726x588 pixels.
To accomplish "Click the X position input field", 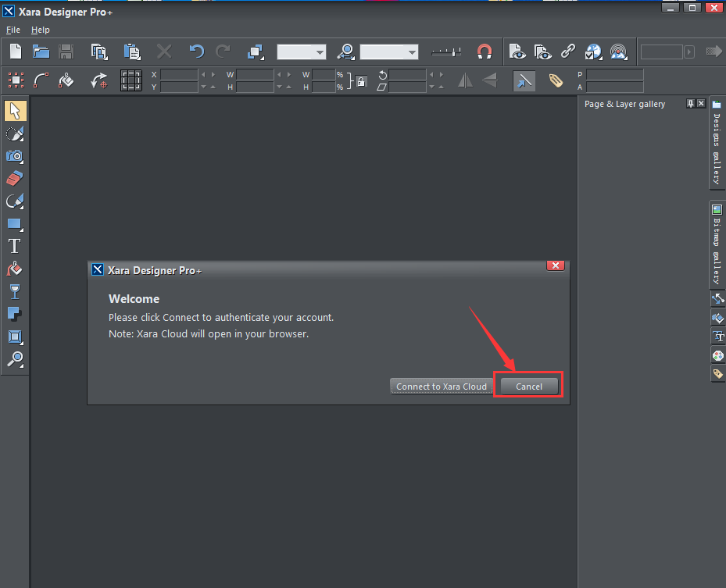I will tap(179, 74).
